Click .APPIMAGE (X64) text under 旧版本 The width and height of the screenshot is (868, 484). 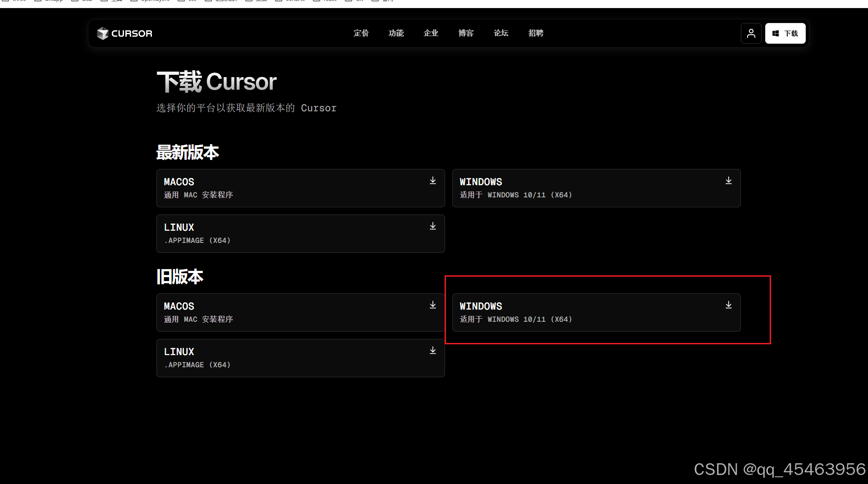[197, 365]
